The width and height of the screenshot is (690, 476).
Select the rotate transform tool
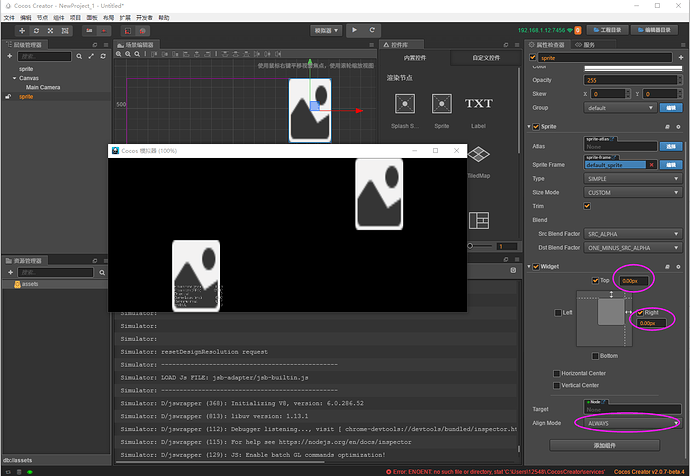coord(36,30)
